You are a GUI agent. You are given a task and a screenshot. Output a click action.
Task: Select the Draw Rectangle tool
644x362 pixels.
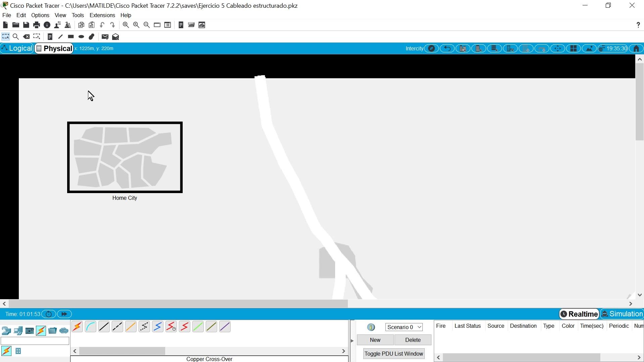pos(71,37)
